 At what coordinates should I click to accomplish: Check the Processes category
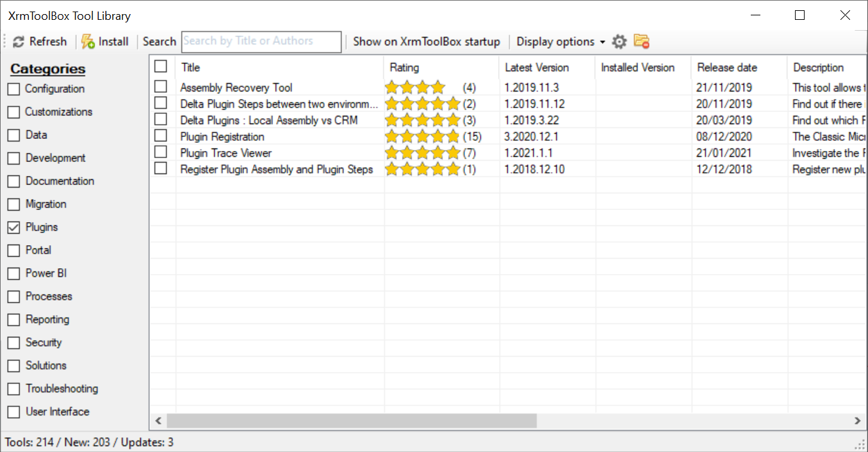13,296
